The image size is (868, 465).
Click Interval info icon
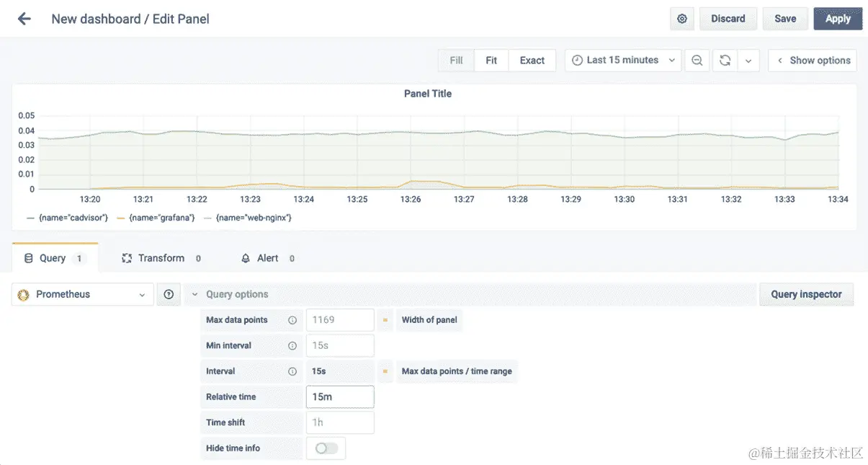click(x=292, y=371)
